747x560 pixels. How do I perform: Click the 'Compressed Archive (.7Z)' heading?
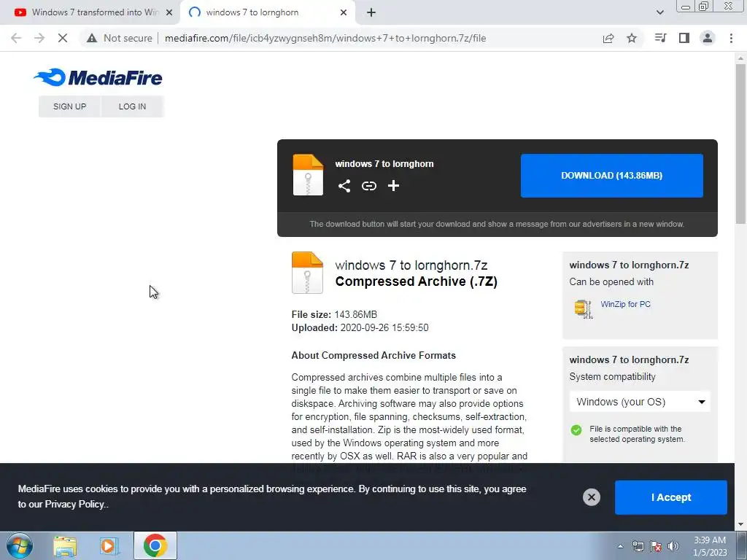pyautogui.click(x=417, y=281)
